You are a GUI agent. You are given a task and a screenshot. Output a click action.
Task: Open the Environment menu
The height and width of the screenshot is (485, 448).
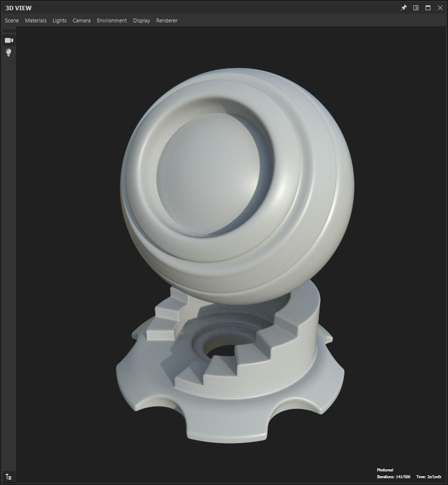click(112, 20)
